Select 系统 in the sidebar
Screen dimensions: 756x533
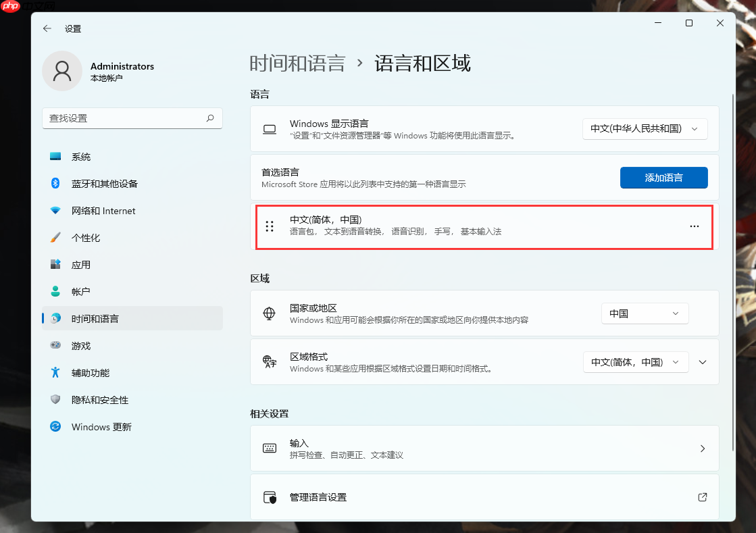81,156
